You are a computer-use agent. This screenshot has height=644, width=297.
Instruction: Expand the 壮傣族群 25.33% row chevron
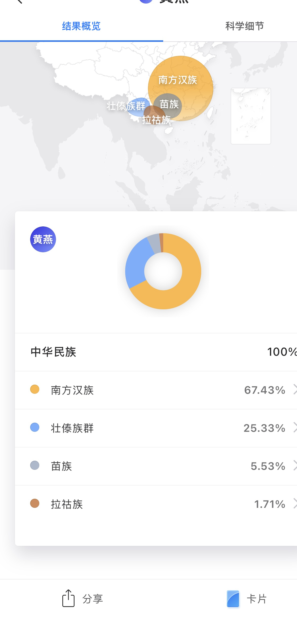[x=295, y=428]
